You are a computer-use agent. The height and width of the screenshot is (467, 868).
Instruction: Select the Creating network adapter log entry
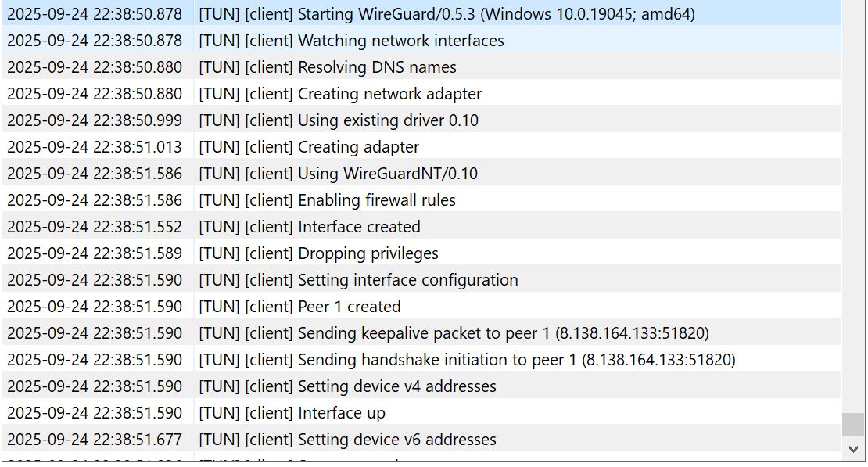point(389,94)
